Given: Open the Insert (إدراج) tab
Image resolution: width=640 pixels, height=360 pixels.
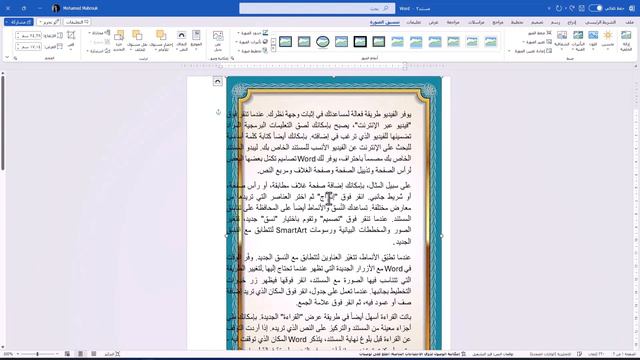Looking at the screenshot, I should point(571,22).
